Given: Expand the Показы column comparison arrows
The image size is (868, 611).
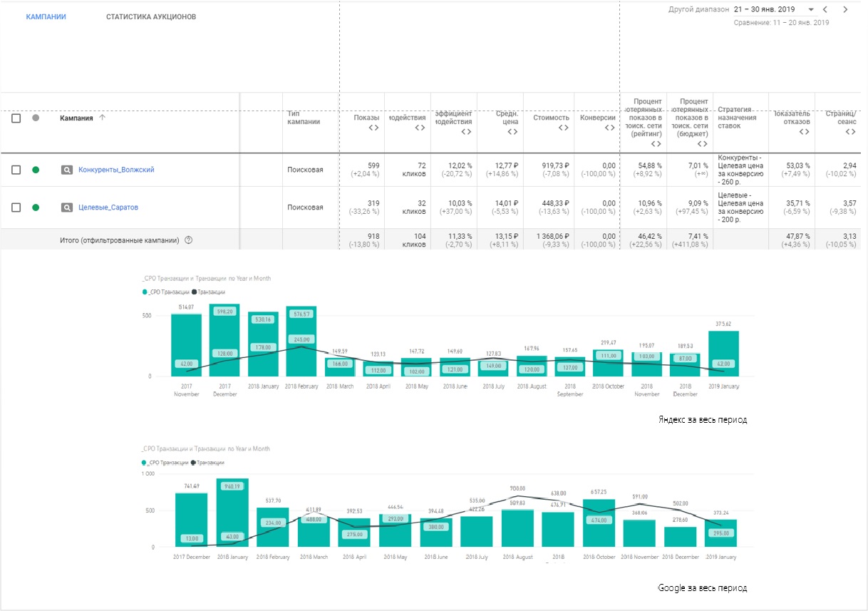Looking at the screenshot, I should [x=372, y=128].
